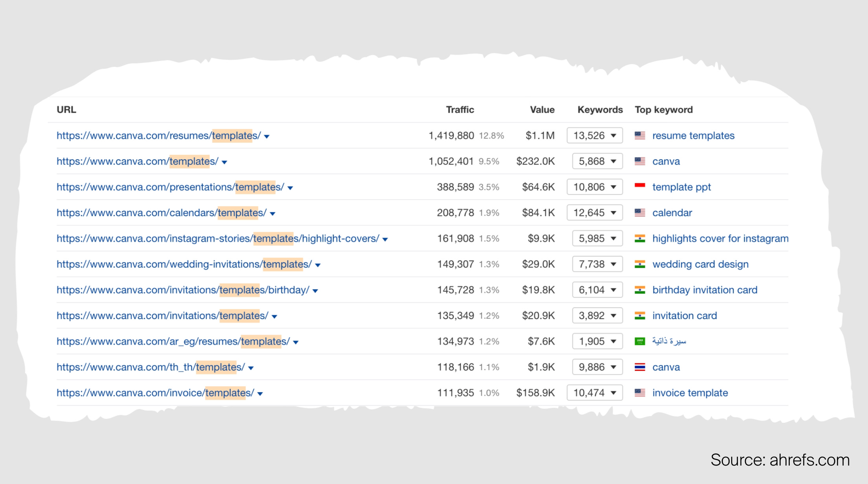The image size is (868, 484).
Task: Open the 10,474 keywords dropdown
Action: pos(595,393)
